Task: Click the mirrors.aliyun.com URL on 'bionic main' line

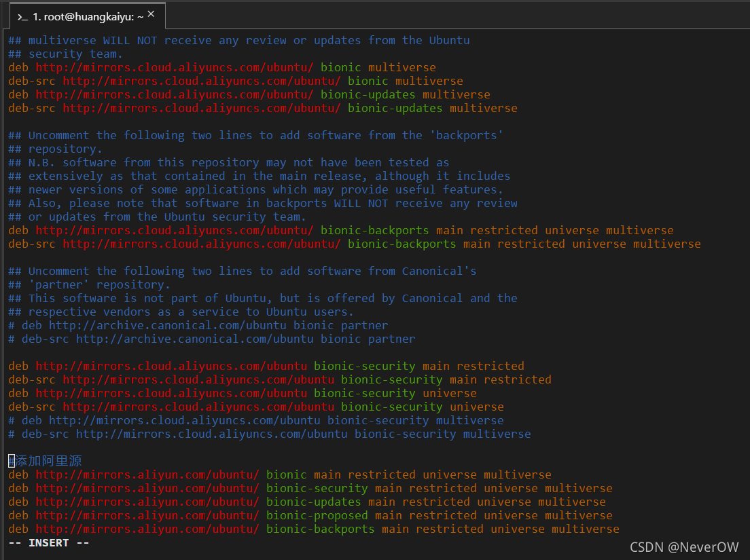Action: tap(147, 474)
